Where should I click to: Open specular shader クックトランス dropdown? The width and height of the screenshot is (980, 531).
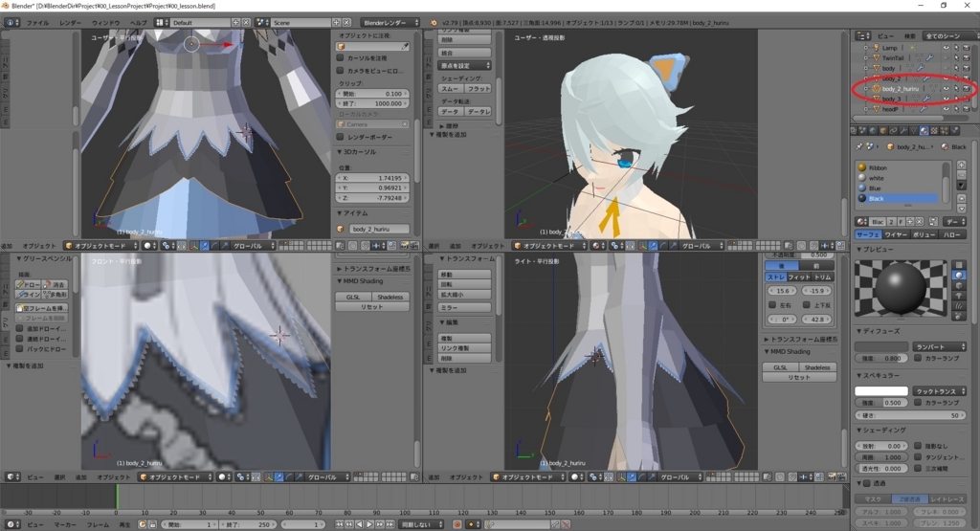tap(940, 391)
